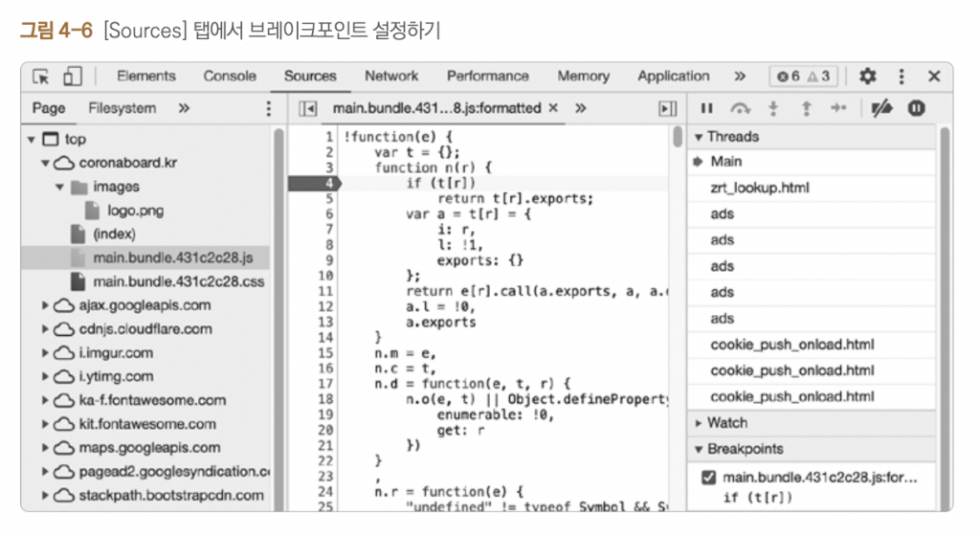The height and width of the screenshot is (537, 980).
Task: Open the navigator pane three-dot menu
Action: pyautogui.click(x=269, y=109)
